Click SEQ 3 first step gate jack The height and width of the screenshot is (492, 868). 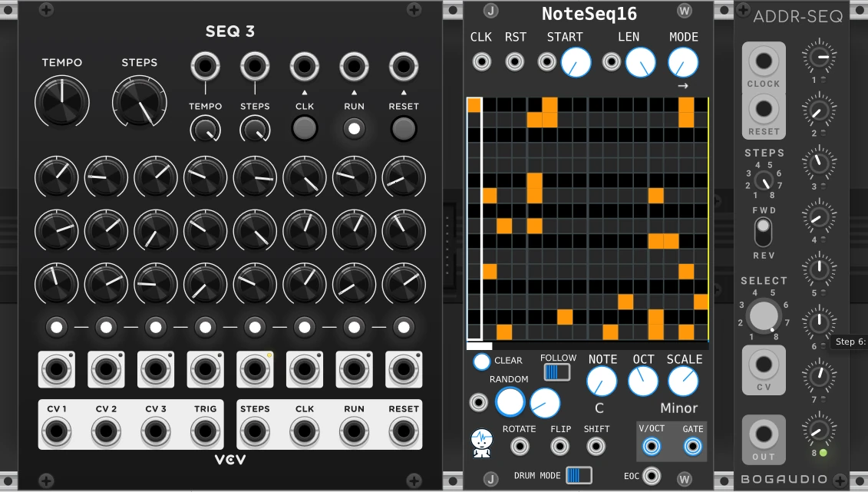click(57, 369)
